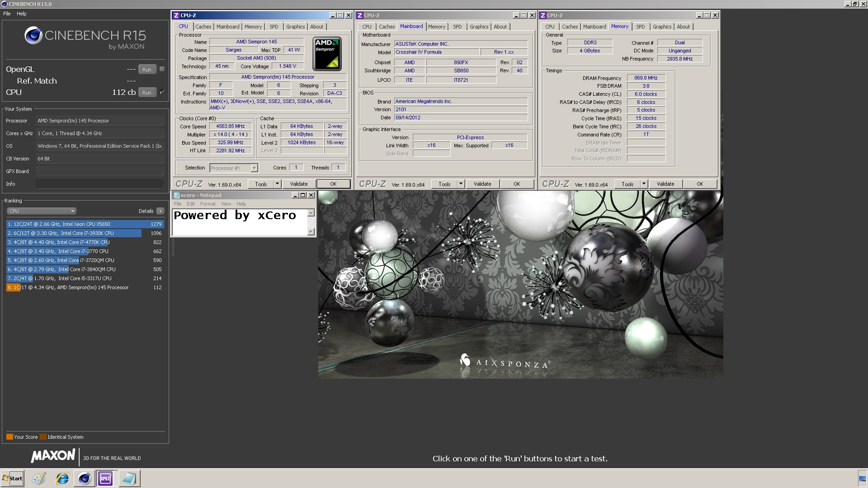Switch to Mainboard tab in first CPU-Z window
Viewport: 868px width, 488px height.
228,27
